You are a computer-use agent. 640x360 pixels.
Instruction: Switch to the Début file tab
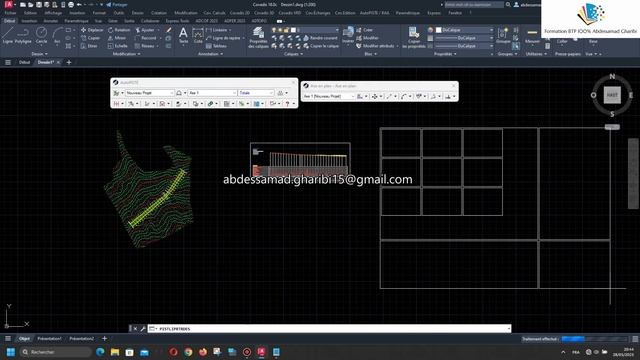pyautogui.click(x=24, y=62)
